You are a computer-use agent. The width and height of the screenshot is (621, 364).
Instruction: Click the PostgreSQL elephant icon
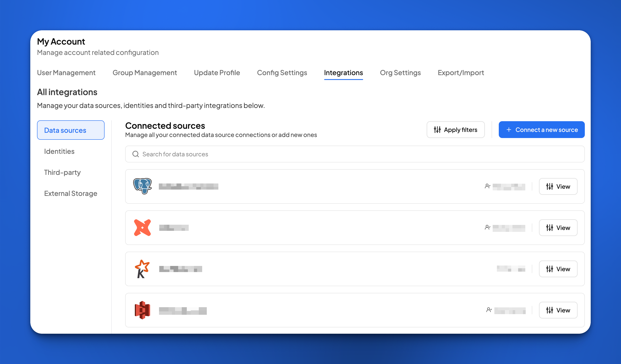142,186
